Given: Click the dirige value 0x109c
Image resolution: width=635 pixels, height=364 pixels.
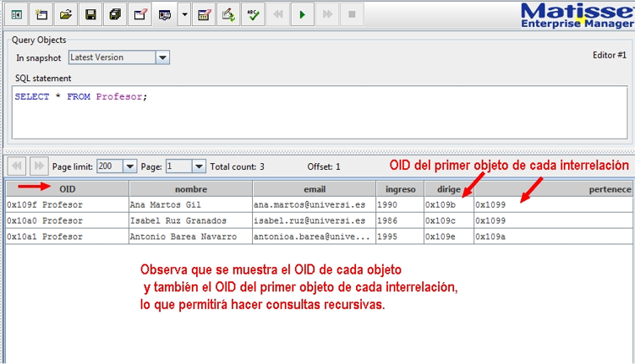Looking at the screenshot, I should (x=449, y=220).
